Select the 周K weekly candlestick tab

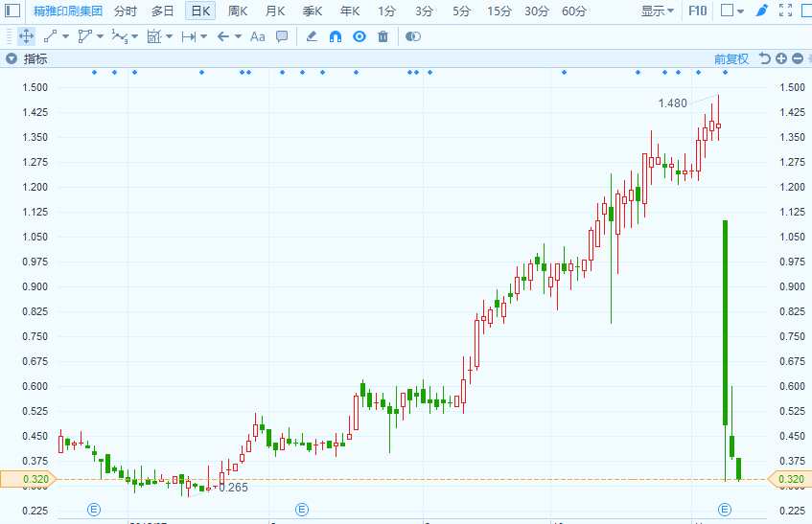tap(238, 11)
